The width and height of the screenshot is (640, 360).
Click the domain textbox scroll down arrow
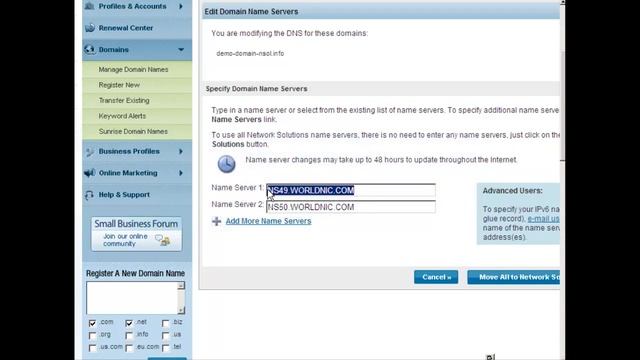tap(181, 310)
